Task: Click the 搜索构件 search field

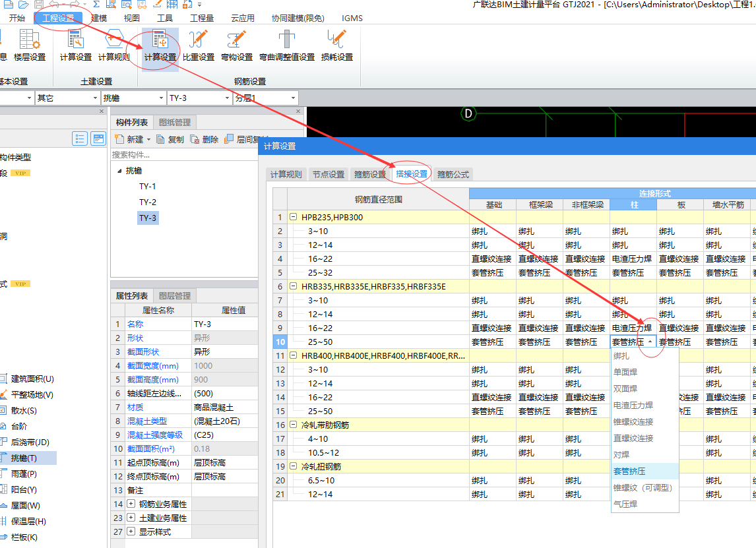Action: point(184,155)
